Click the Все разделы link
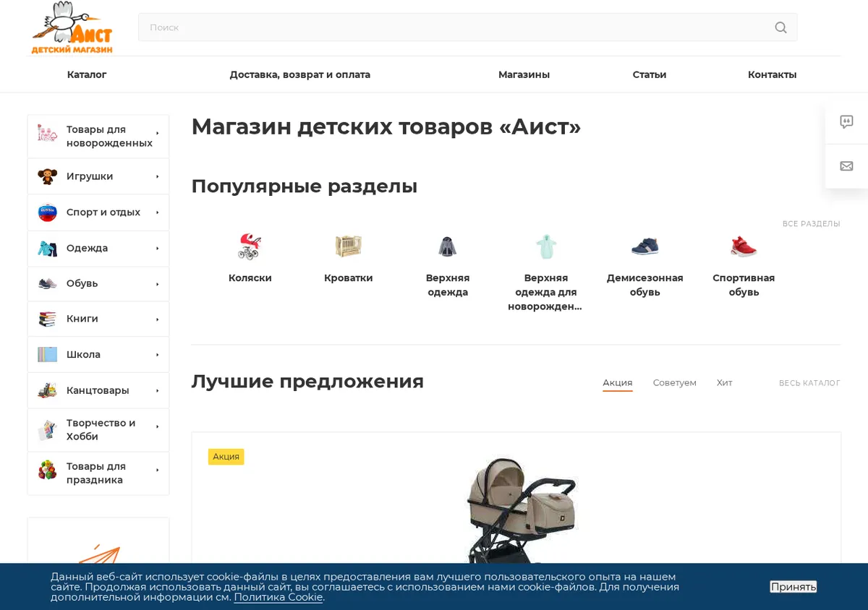The width and height of the screenshot is (868, 610). tap(811, 224)
